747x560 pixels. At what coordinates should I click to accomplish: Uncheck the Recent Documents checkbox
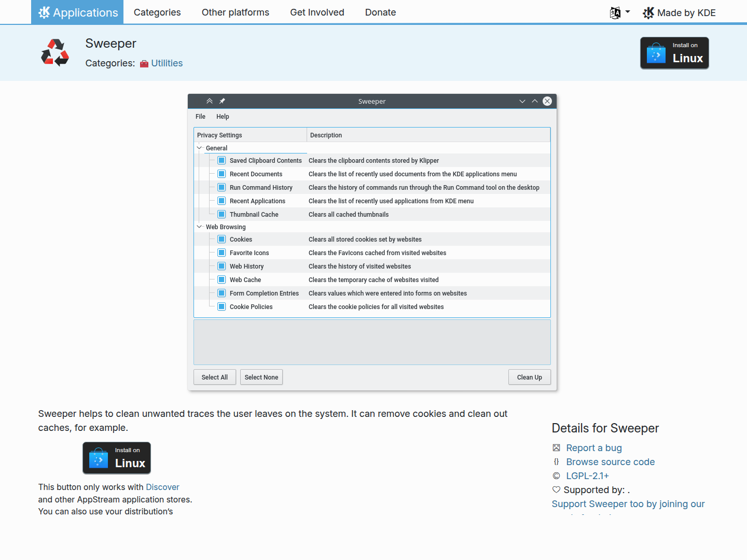point(222,174)
